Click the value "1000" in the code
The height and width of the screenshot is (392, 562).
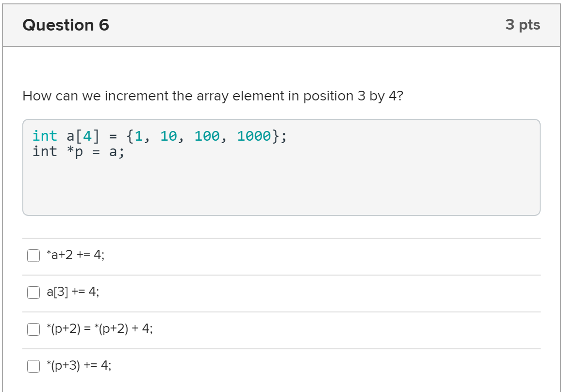253,136
